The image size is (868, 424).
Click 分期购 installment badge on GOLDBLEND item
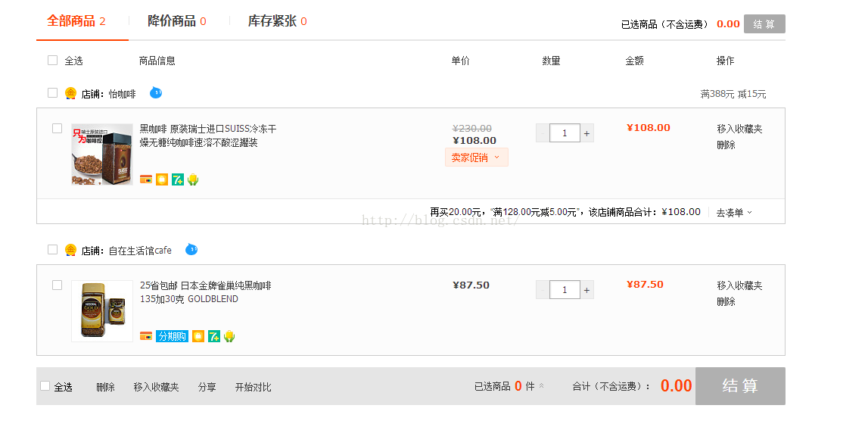[x=172, y=336]
